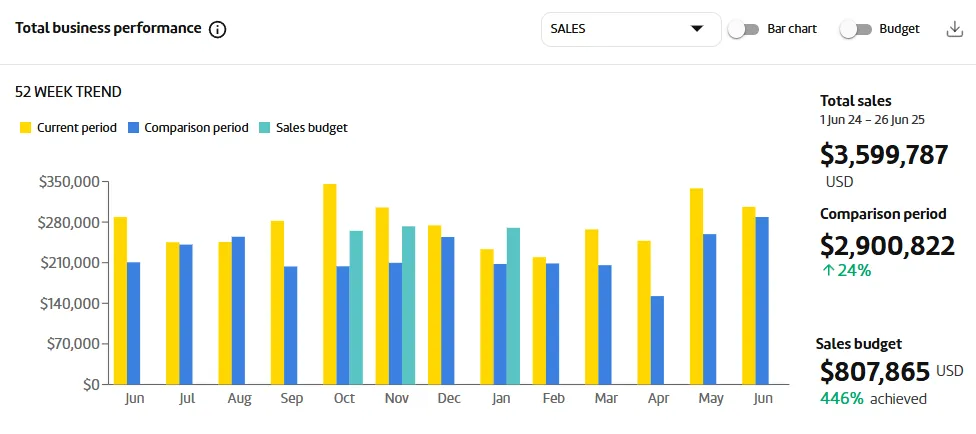Download the chart data via the download icon

click(954, 29)
